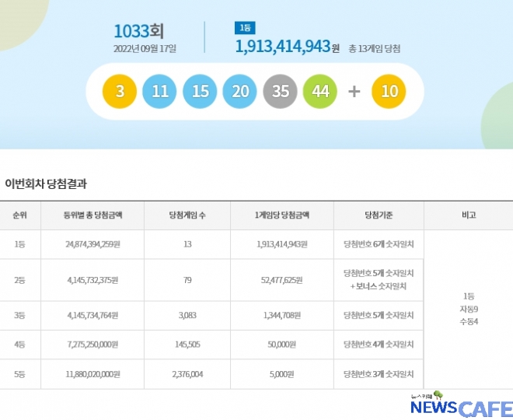Select the gray number 35 ball
Image resolution: width=513 pixels, height=420 pixels.
(x=281, y=91)
